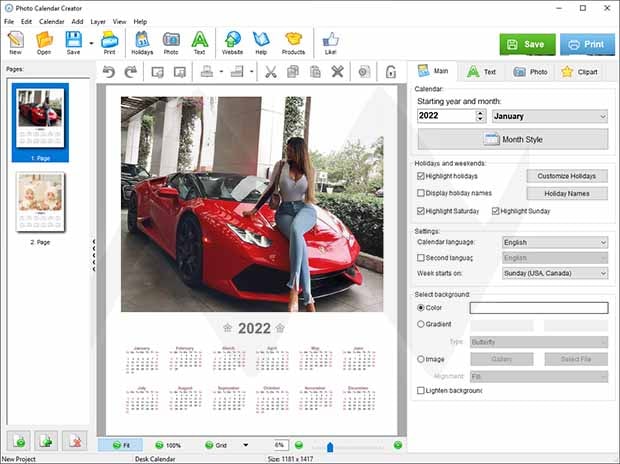This screenshot has height=464, width=620.
Task: Select the Color background radio button
Action: [x=421, y=307]
